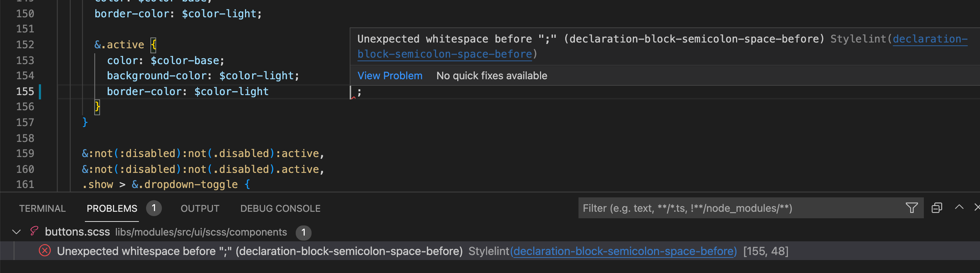Open the DEBUG CONSOLE tab
The width and height of the screenshot is (980, 273).
(280, 208)
